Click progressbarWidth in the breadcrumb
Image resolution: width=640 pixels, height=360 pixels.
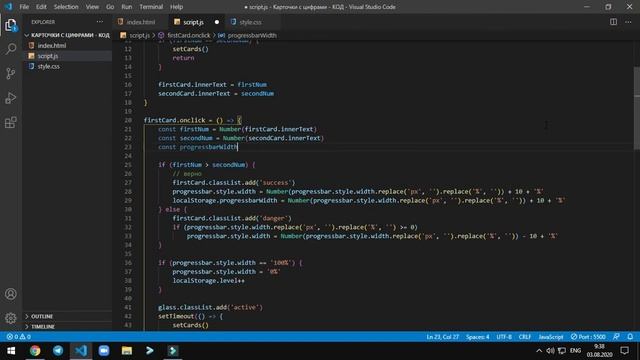[x=252, y=36]
